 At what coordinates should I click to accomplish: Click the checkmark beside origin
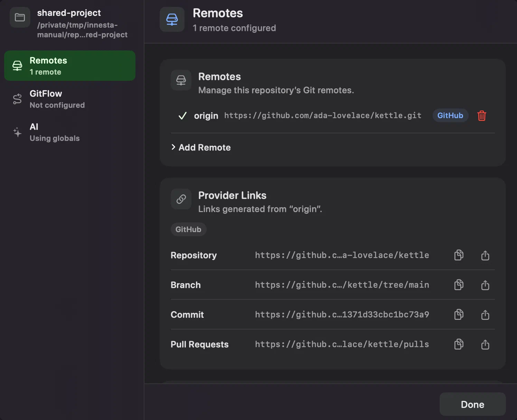pyautogui.click(x=182, y=116)
